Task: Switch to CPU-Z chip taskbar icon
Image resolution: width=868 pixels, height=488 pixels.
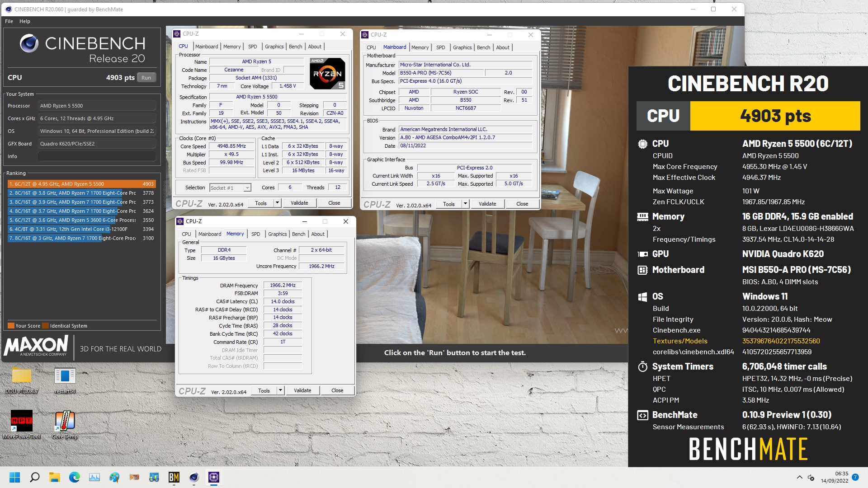Action: coord(214,477)
